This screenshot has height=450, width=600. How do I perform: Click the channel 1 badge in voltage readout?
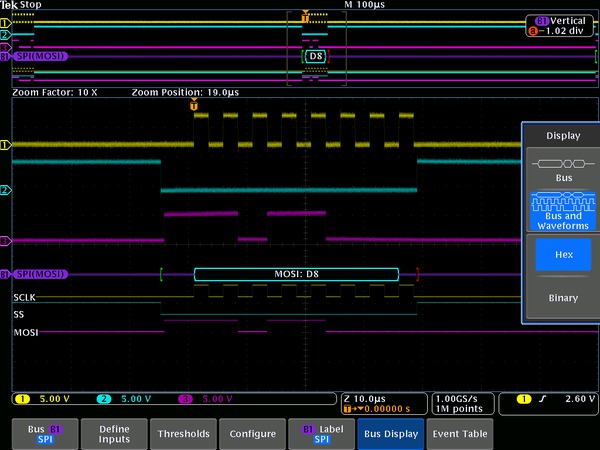click(22, 400)
